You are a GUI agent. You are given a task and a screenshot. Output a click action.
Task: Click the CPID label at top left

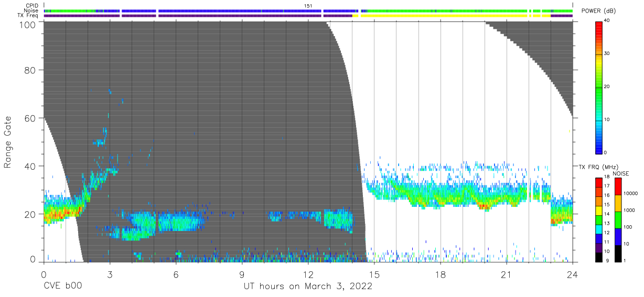[x=32, y=6]
